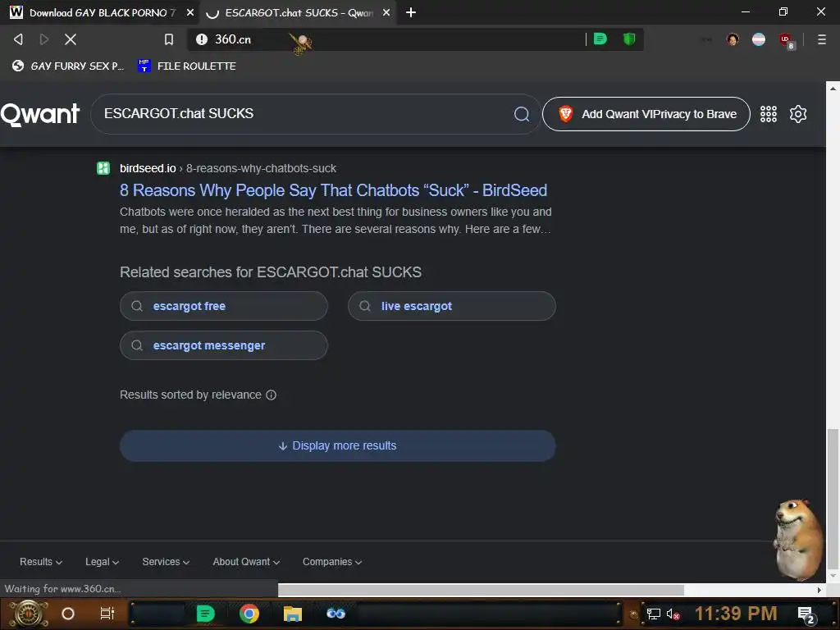Image resolution: width=840 pixels, height=630 pixels.
Task: Show info about results sorted by relevance
Action: tap(271, 395)
